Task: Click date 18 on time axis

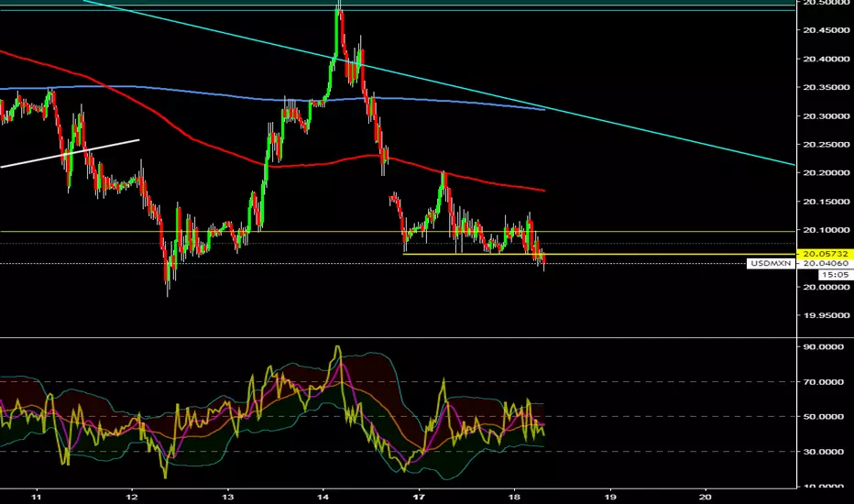Action: pos(514,497)
